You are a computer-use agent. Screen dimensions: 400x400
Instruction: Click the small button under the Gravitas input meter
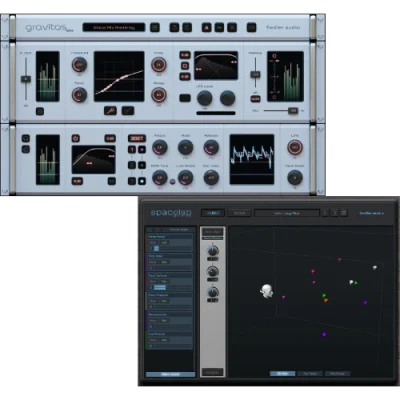point(40,111)
